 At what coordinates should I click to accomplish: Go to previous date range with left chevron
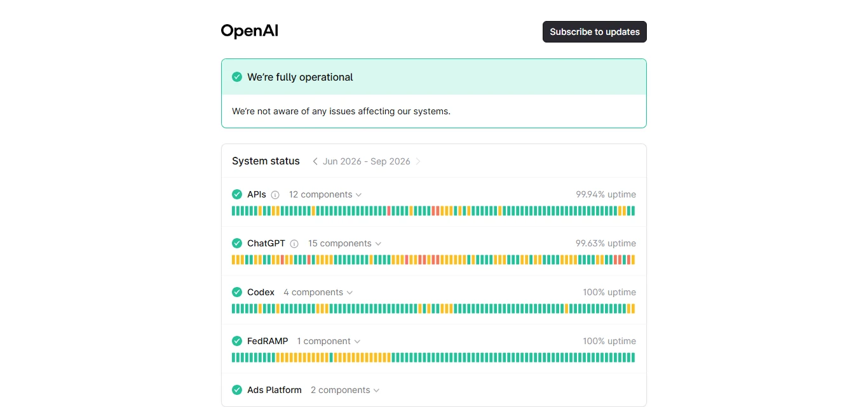point(315,161)
